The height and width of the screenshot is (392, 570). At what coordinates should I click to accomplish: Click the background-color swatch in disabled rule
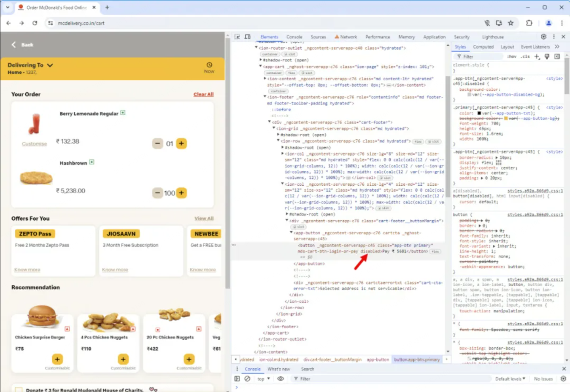tap(469, 95)
